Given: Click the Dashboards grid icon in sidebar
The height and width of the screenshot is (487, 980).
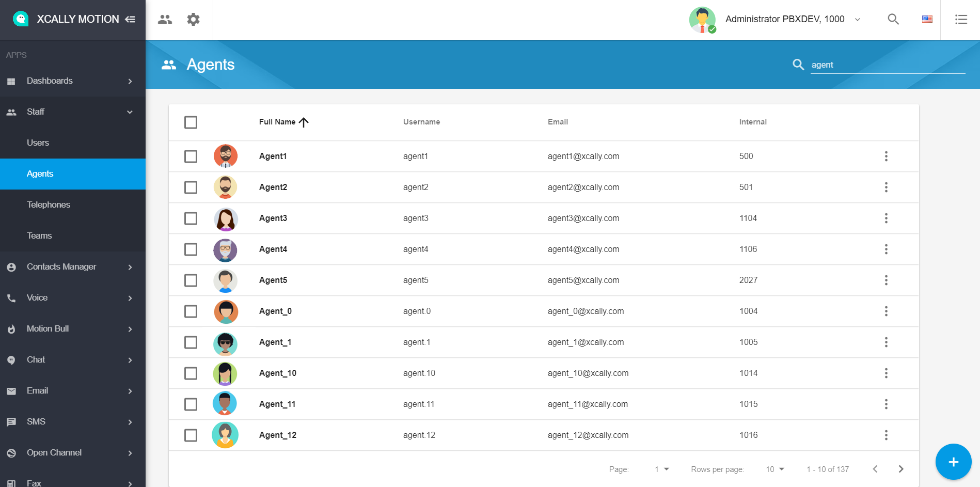Looking at the screenshot, I should pos(11,81).
